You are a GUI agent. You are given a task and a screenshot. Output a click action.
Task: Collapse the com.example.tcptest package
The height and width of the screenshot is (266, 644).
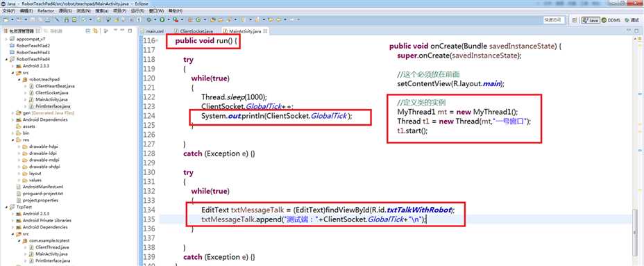19,240
